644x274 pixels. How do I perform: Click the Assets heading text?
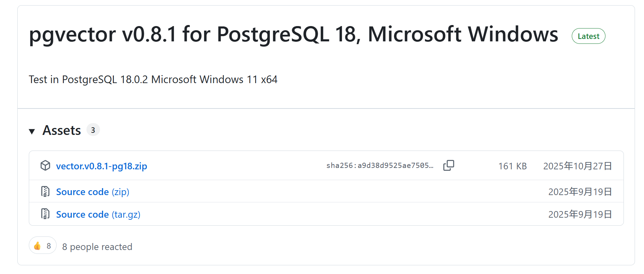(x=62, y=130)
